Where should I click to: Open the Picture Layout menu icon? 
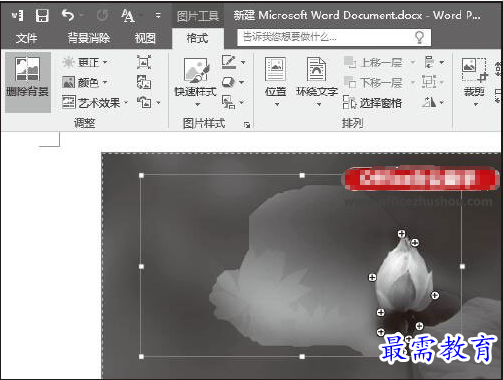click(229, 102)
